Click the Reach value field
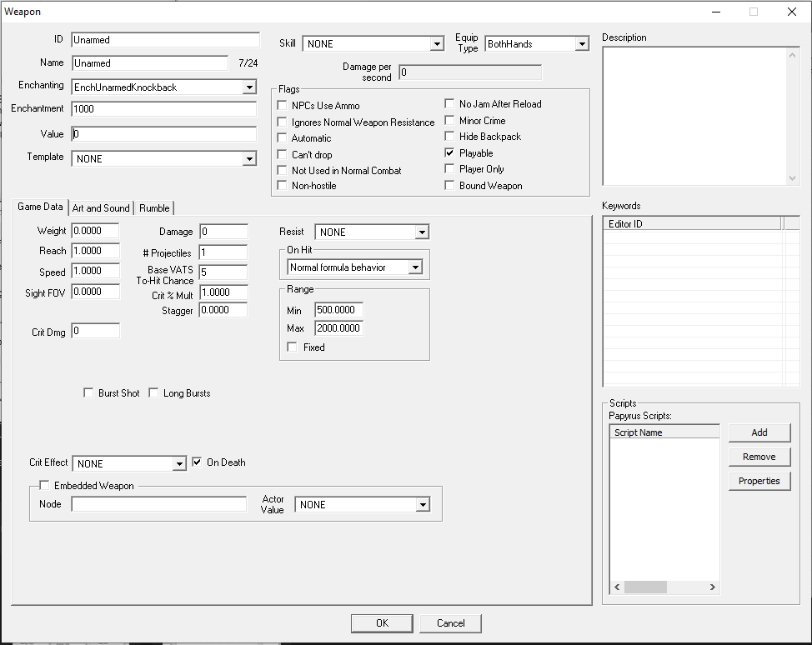This screenshot has height=645, width=812. (95, 251)
